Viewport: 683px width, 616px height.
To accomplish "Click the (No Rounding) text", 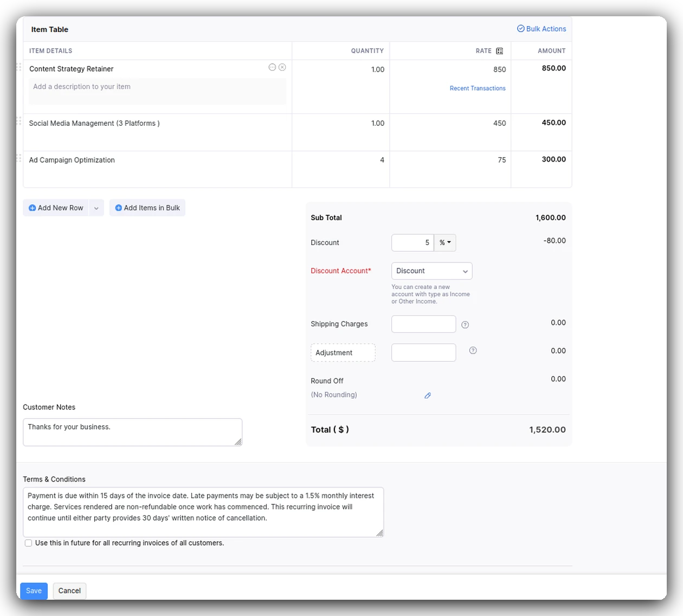I will pos(334,395).
